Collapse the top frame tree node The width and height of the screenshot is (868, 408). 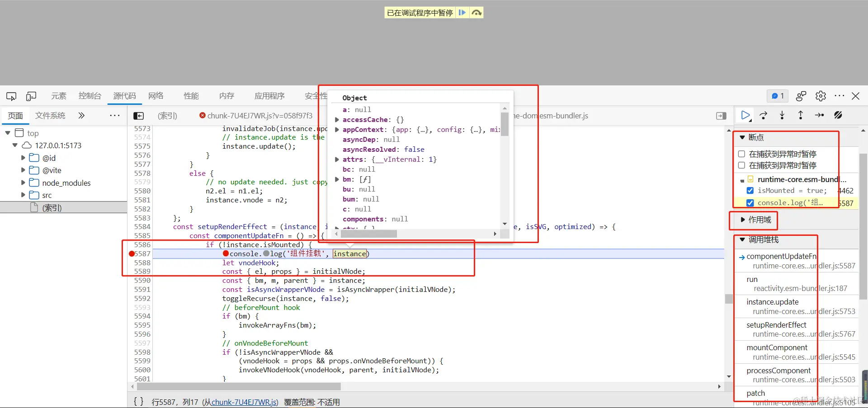(8, 133)
